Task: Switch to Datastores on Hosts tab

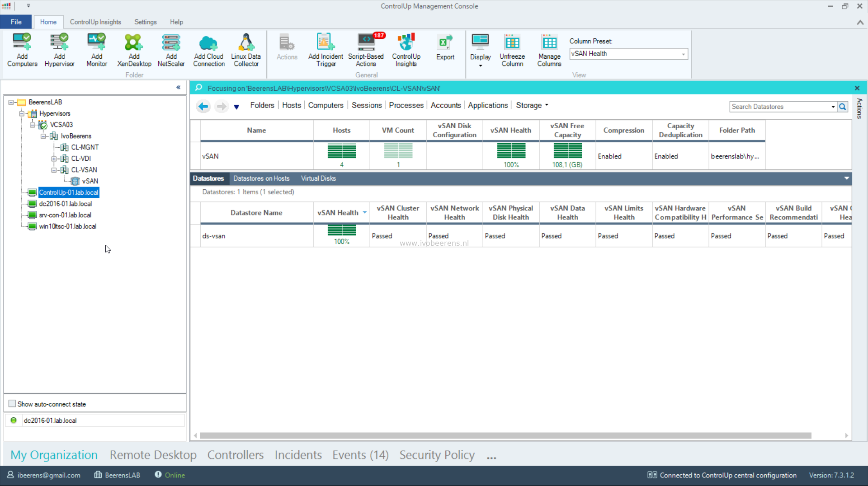Action: [x=261, y=178]
